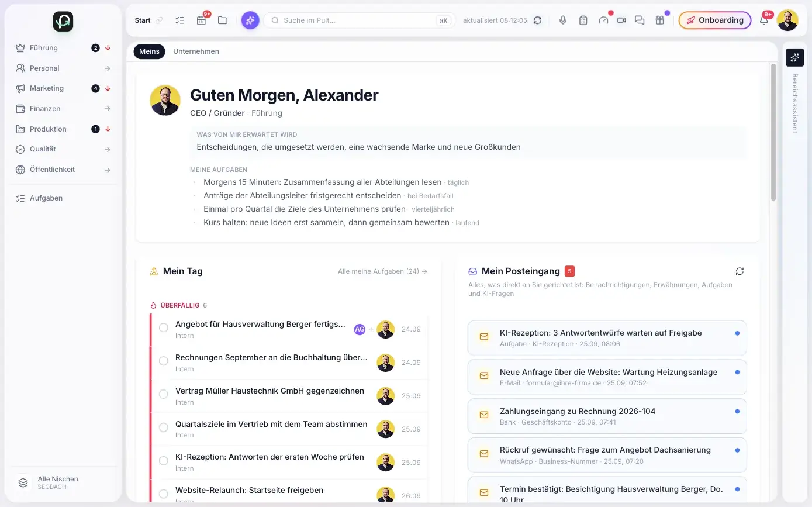812x507 pixels.
Task: Tick 'Vertrag Müller Haustechnik GmbH gegenzeichnen' checkbox
Action: pyautogui.click(x=164, y=394)
